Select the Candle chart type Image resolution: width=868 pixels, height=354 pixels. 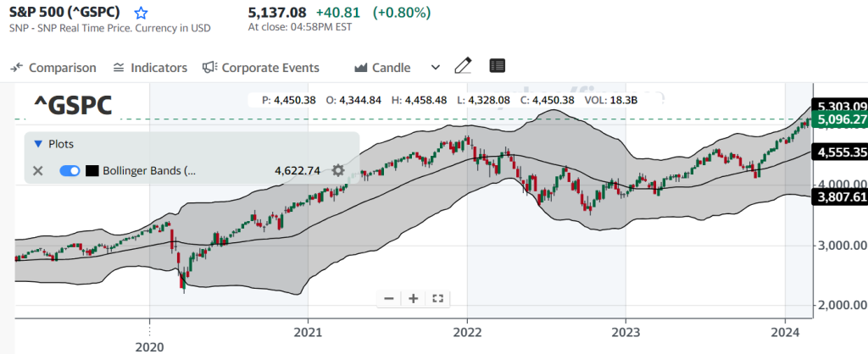(x=382, y=68)
